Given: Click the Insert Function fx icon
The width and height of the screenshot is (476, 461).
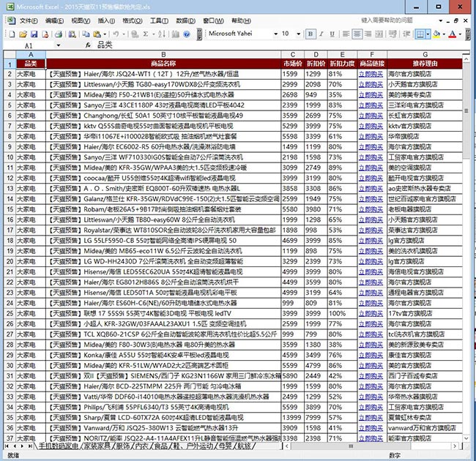Looking at the screenshot, I should click(x=88, y=45).
